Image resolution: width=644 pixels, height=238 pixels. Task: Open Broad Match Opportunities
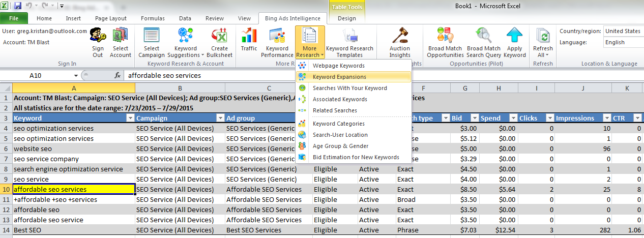click(445, 42)
